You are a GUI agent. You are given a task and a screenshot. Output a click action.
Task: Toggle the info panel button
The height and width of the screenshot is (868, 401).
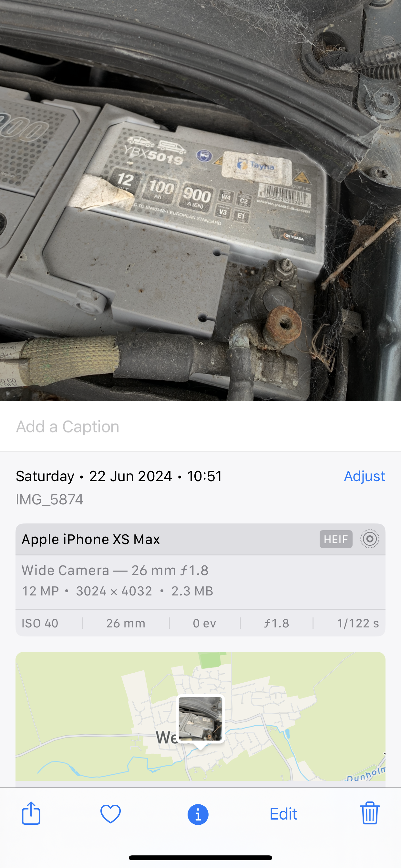pos(198,814)
